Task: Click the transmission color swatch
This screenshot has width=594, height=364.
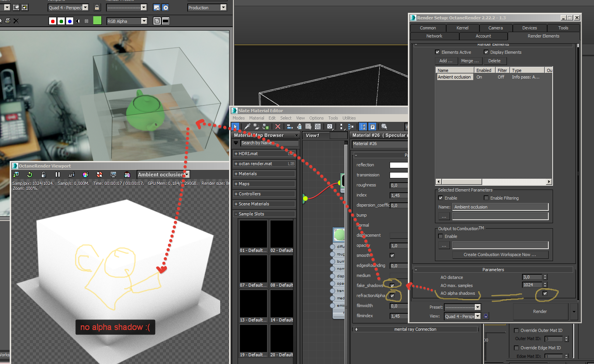Action: click(x=399, y=175)
